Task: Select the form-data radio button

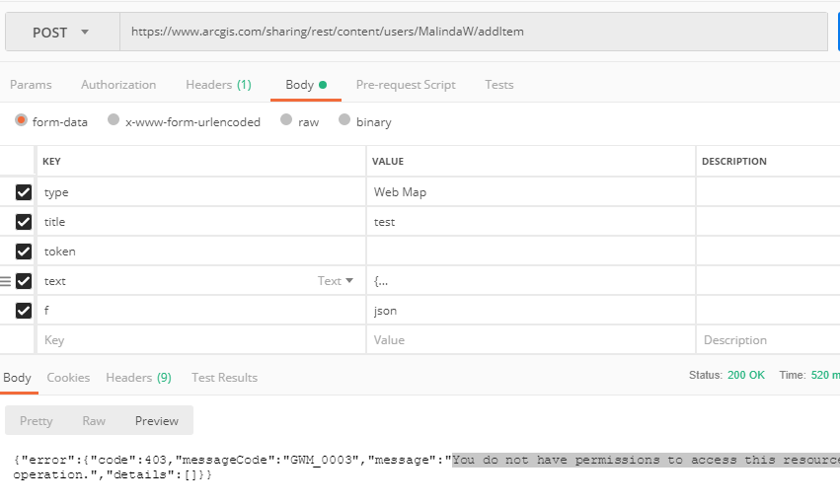Action: [x=21, y=120]
